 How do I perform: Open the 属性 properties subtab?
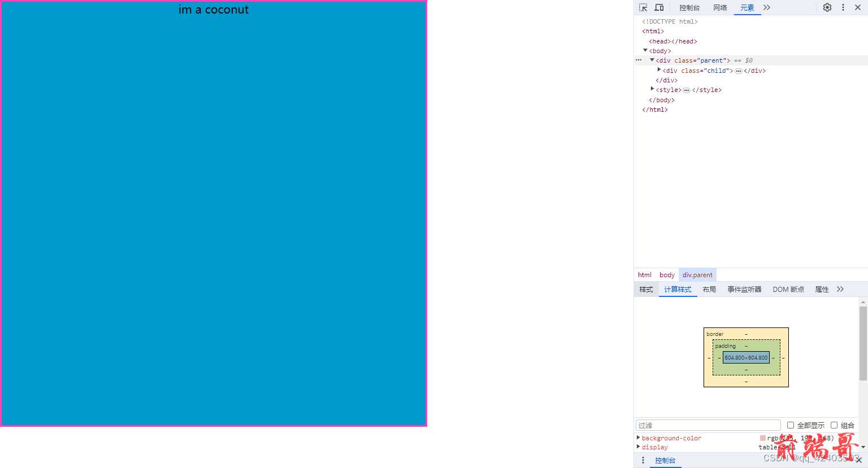[x=822, y=289]
